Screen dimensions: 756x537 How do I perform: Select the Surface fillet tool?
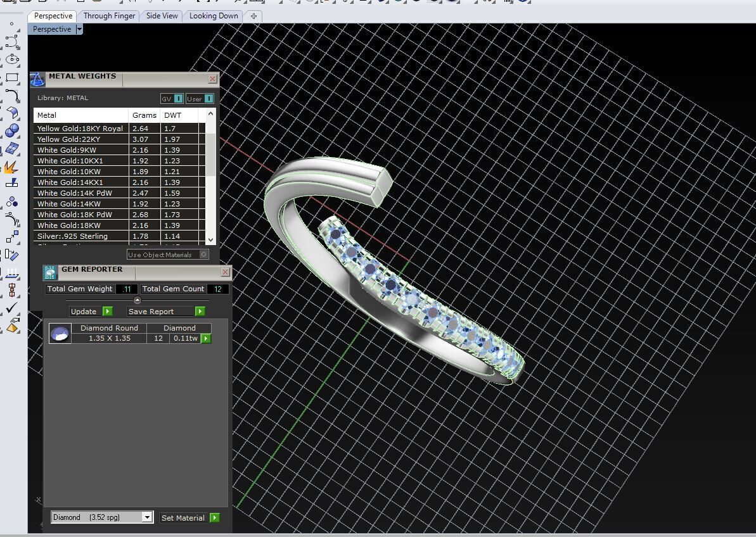(12, 113)
